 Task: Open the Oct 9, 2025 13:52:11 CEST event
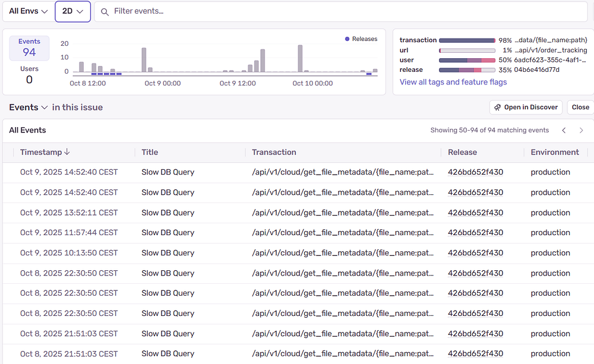69,213
